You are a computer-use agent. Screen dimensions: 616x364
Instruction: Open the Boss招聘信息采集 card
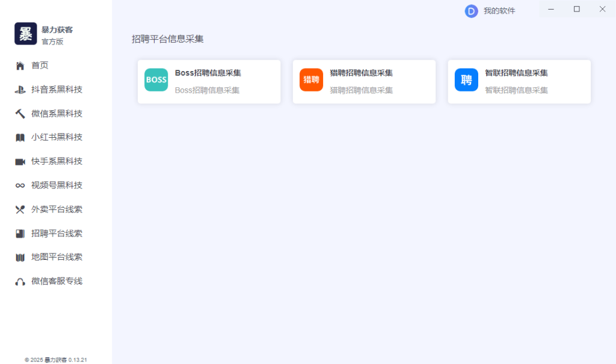pyautogui.click(x=209, y=81)
